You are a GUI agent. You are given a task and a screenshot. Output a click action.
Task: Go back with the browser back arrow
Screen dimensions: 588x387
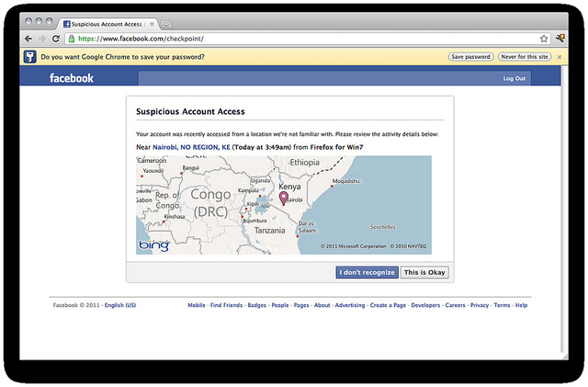point(28,39)
